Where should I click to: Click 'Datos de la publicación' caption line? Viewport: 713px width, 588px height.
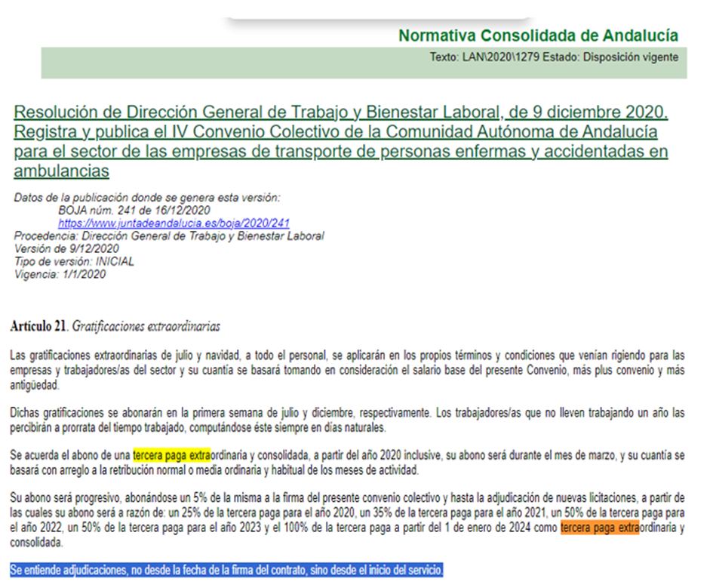(146, 198)
